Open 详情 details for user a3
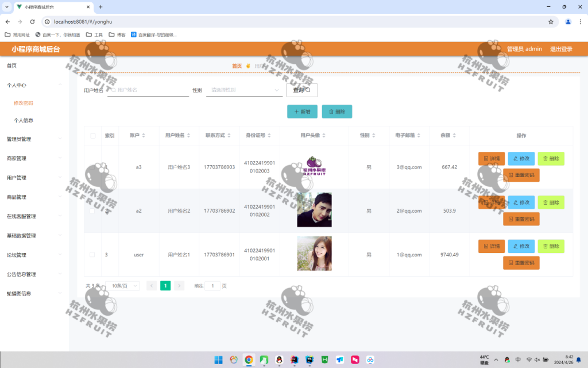 coord(491,159)
